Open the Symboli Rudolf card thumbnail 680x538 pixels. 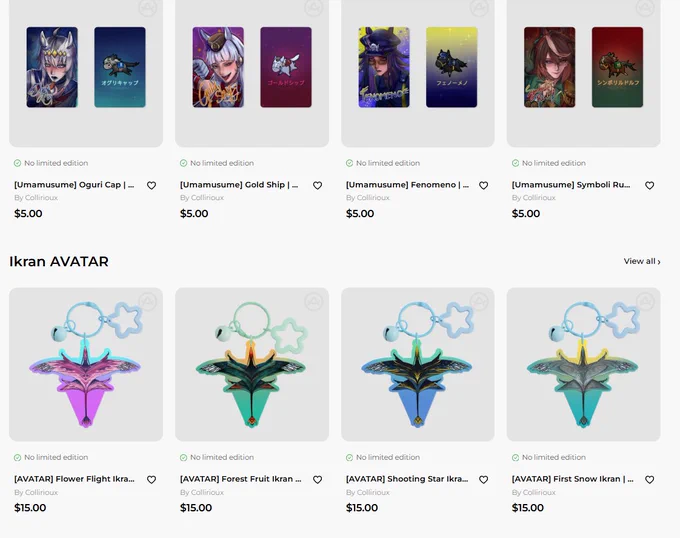[x=584, y=73]
